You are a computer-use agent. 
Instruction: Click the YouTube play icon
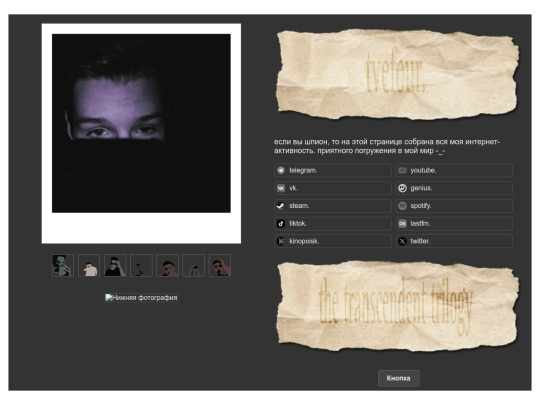(402, 170)
